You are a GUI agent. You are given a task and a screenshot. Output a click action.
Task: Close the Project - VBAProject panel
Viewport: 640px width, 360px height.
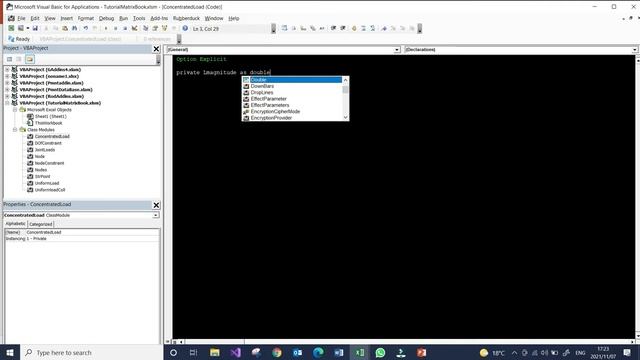[156, 49]
